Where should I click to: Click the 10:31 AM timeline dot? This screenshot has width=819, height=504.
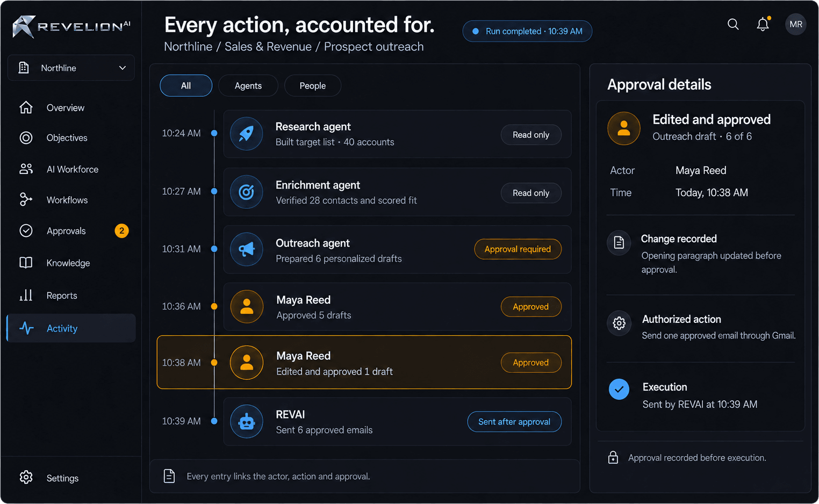pyautogui.click(x=214, y=249)
